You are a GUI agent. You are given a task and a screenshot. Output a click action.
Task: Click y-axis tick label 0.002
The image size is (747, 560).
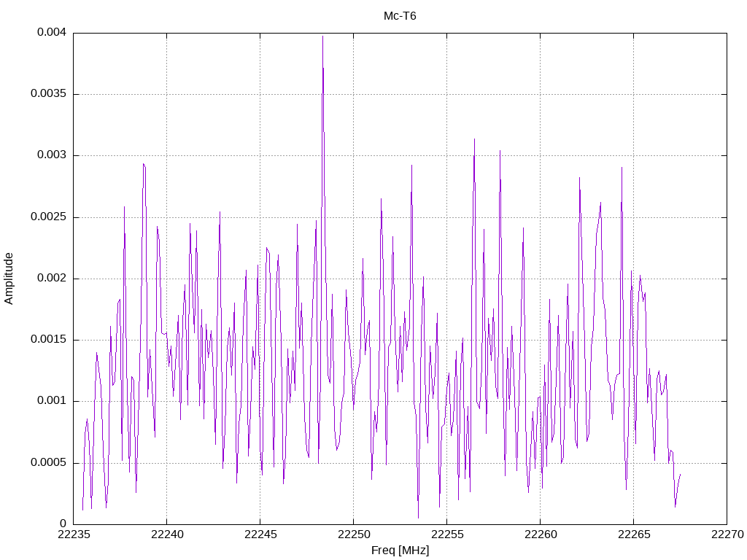pos(52,278)
